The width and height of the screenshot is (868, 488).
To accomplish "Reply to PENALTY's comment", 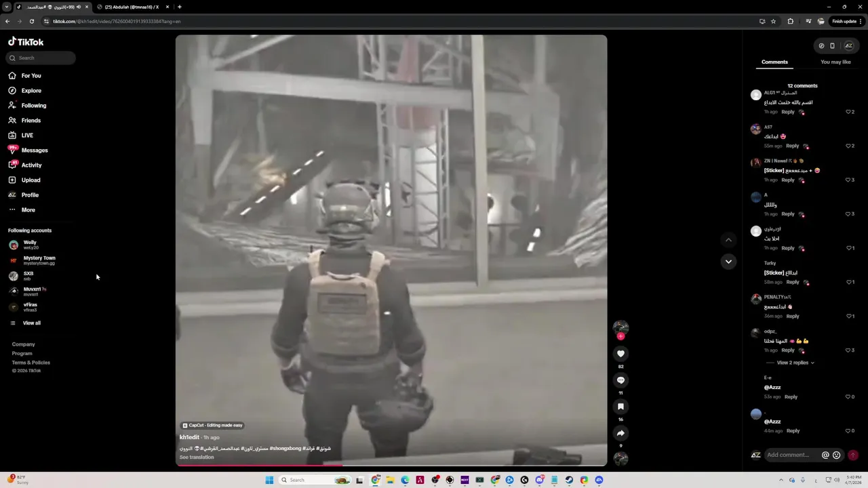I will pyautogui.click(x=792, y=316).
